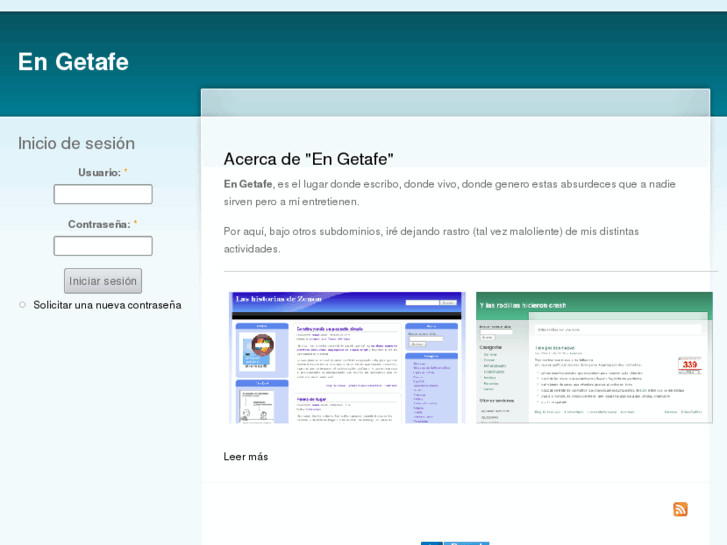Click the Contraseña label
727x545 pixels.
99,224
